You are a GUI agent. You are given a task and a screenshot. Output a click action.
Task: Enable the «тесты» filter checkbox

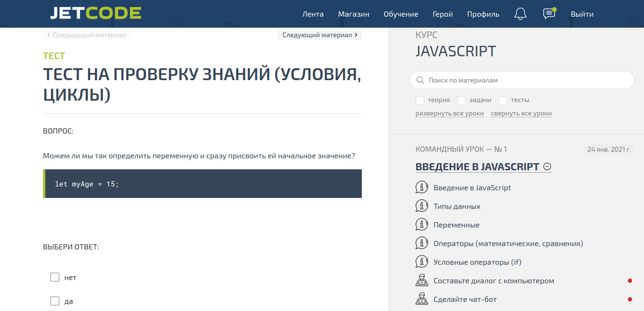(503, 100)
